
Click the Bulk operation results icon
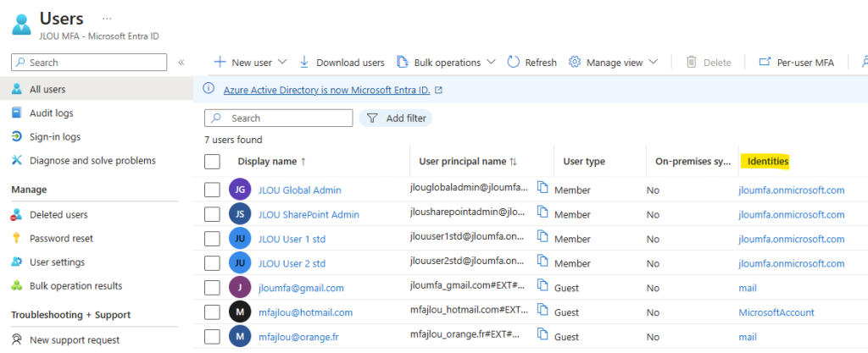tap(17, 285)
